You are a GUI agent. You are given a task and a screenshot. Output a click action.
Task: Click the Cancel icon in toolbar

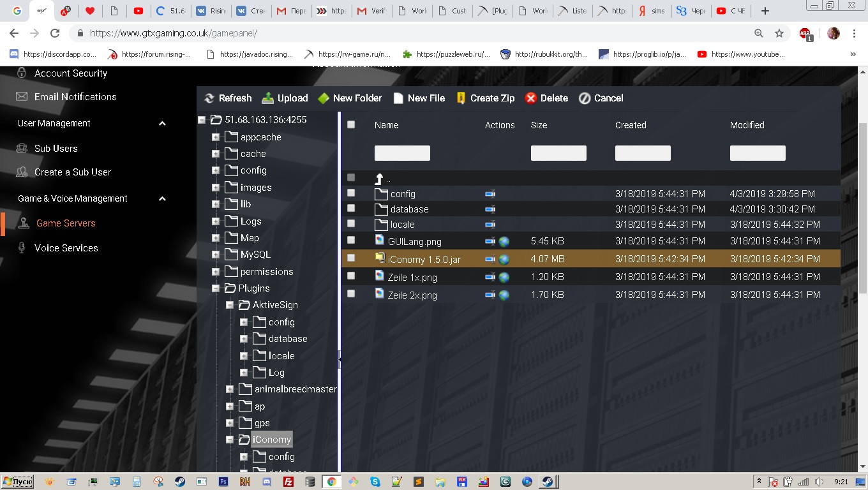[x=585, y=98]
